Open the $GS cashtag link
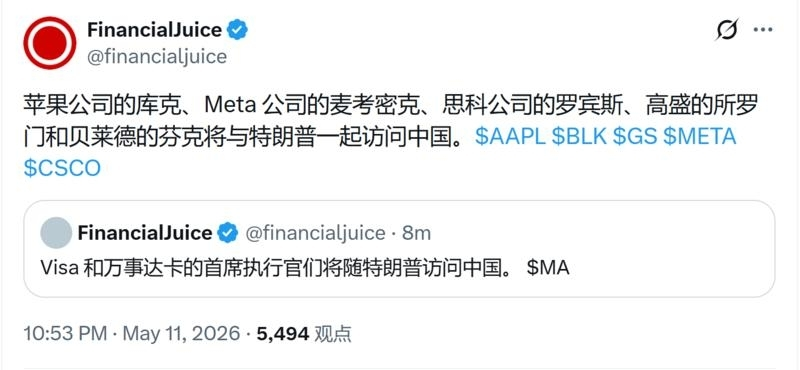Image resolution: width=800 pixels, height=370 pixels. click(x=635, y=137)
